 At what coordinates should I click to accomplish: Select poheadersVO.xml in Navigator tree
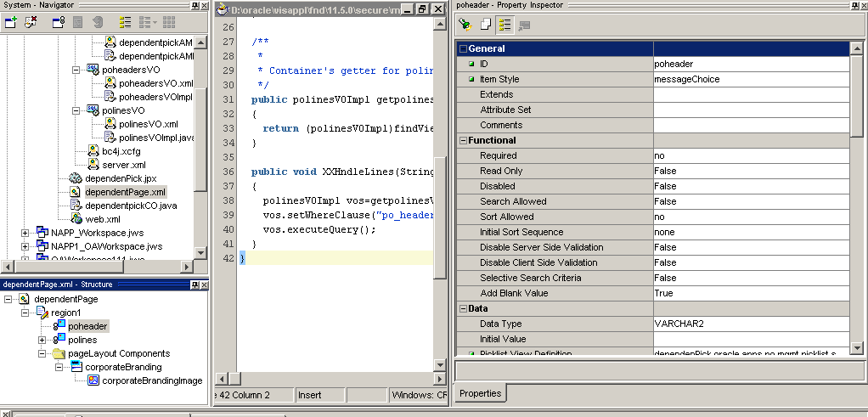155,83
